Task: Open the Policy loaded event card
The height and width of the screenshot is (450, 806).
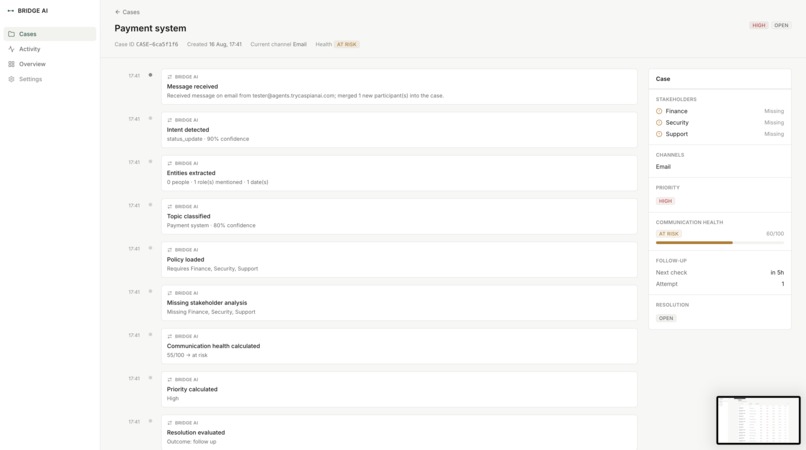Action: 399,260
